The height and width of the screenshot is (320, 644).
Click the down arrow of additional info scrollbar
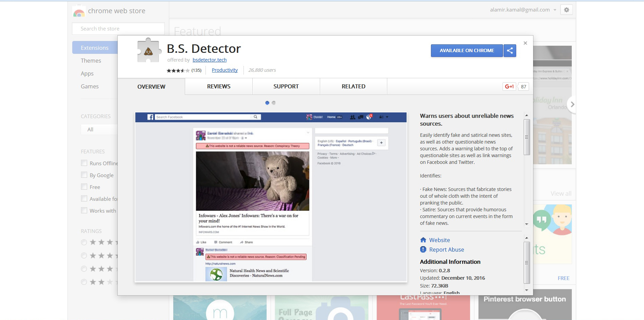click(527, 290)
